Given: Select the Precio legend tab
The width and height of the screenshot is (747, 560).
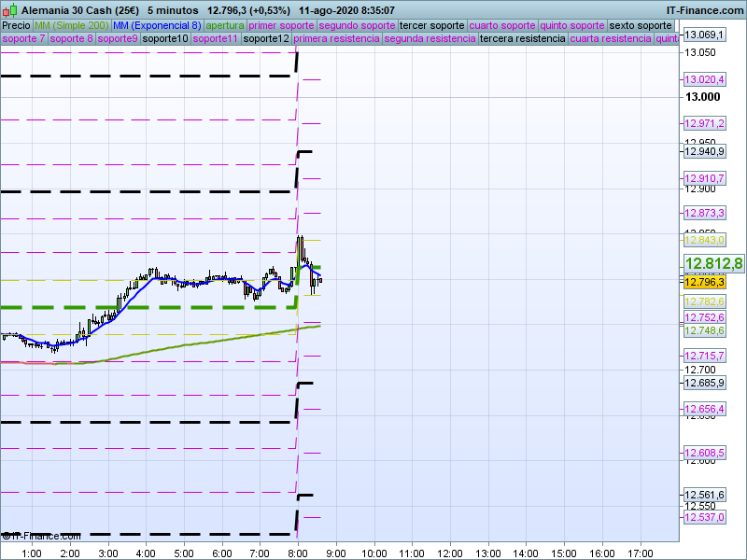Looking at the screenshot, I should pos(16,25).
